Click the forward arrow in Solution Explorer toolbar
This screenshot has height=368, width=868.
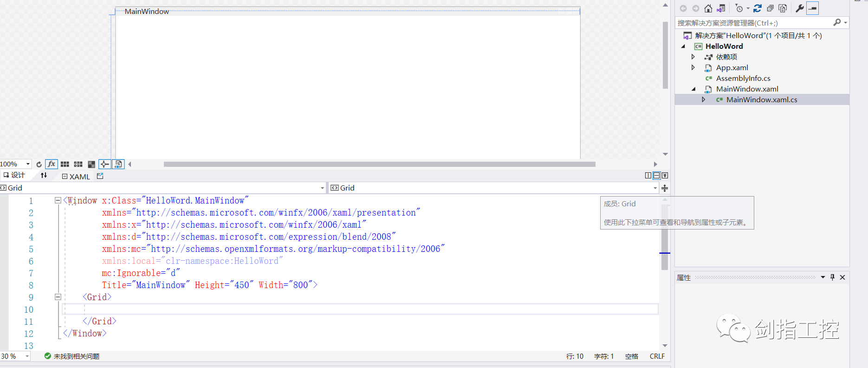tap(695, 8)
